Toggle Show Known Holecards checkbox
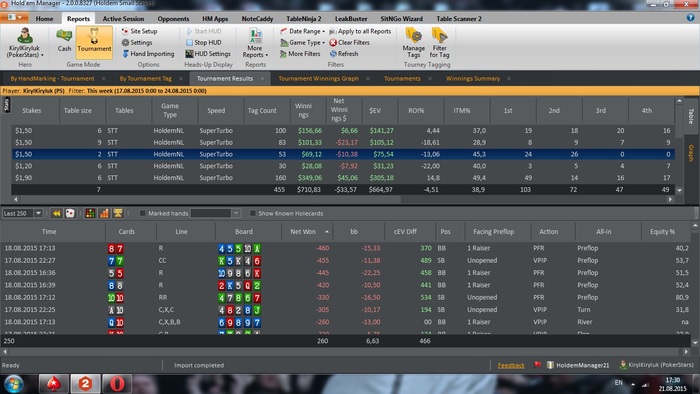 click(253, 213)
